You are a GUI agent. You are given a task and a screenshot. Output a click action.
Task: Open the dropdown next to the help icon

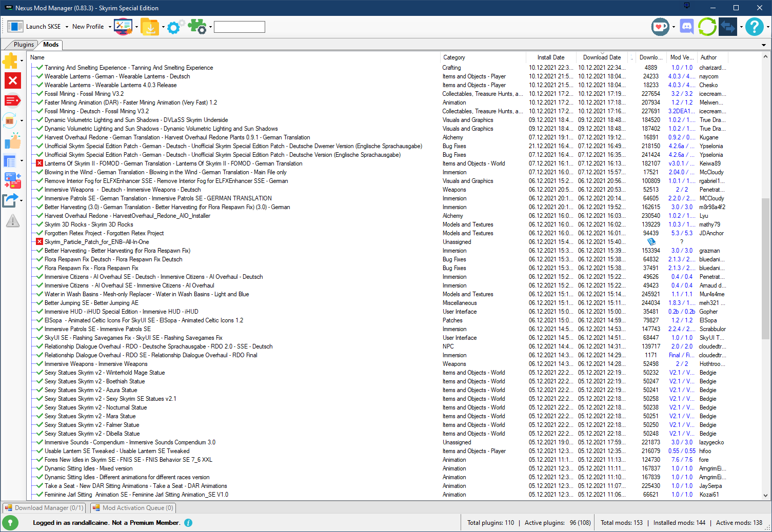click(x=767, y=27)
